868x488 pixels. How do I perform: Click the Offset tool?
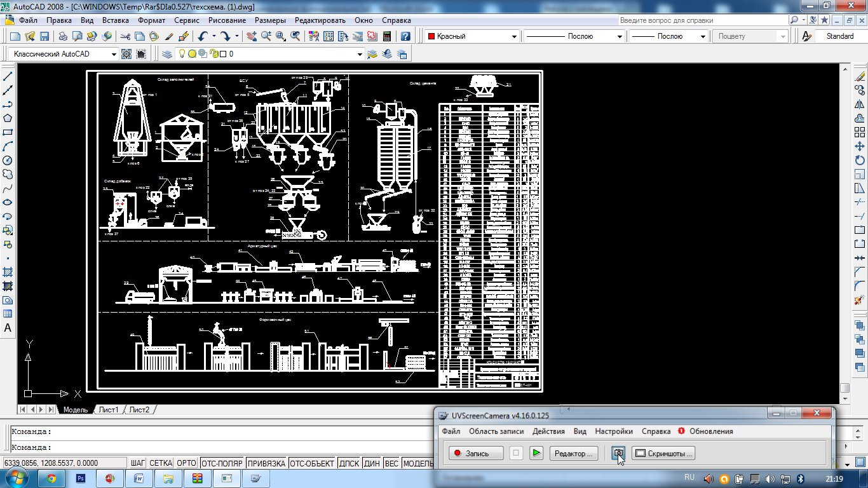(860, 118)
